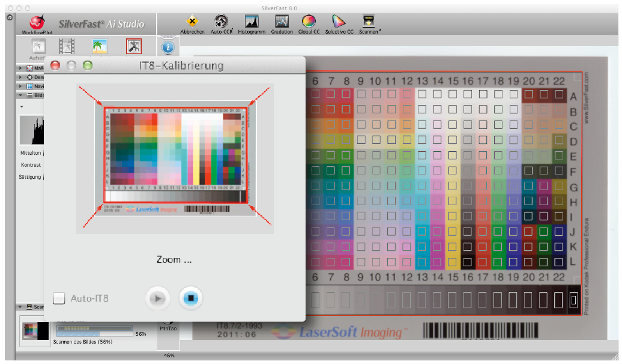Click the blue info button
Screen dimensions: 622x364
(168, 46)
